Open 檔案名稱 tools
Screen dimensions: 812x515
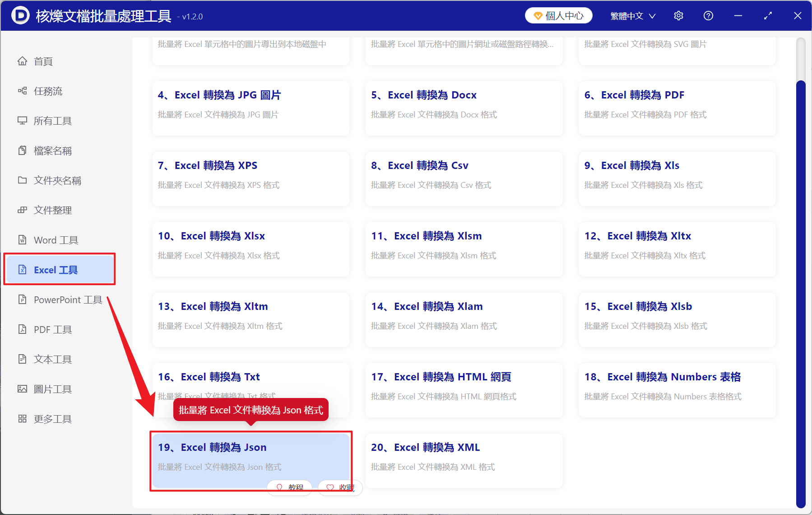click(x=59, y=150)
